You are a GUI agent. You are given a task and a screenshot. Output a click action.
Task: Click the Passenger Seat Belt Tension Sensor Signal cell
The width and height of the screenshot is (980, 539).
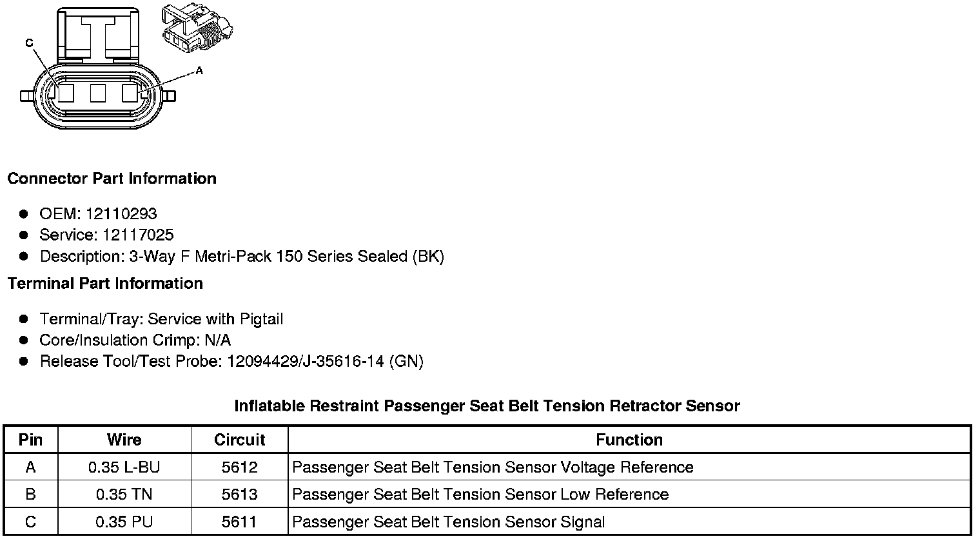pos(449,522)
